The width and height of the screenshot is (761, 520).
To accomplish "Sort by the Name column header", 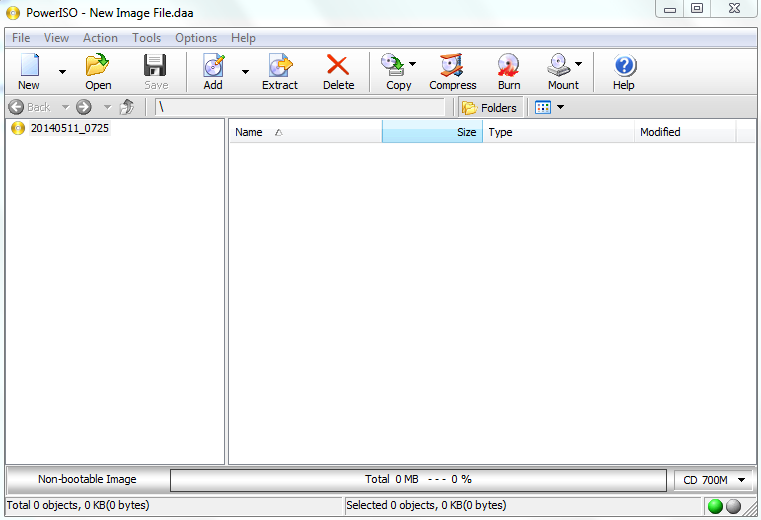I will pyautogui.click(x=306, y=132).
